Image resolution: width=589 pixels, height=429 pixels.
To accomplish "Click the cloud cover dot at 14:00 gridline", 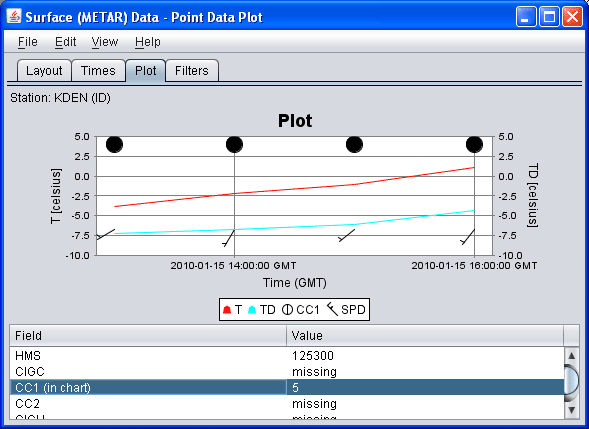I will click(x=234, y=144).
